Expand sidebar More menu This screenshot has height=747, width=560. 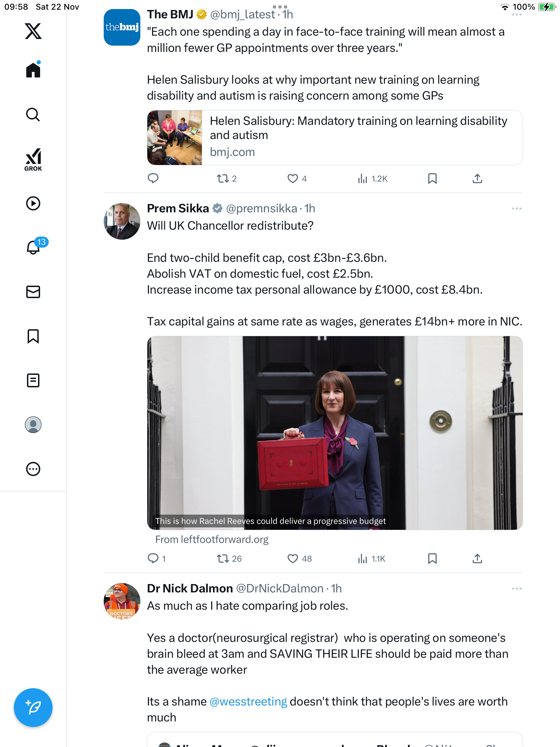click(x=33, y=469)
